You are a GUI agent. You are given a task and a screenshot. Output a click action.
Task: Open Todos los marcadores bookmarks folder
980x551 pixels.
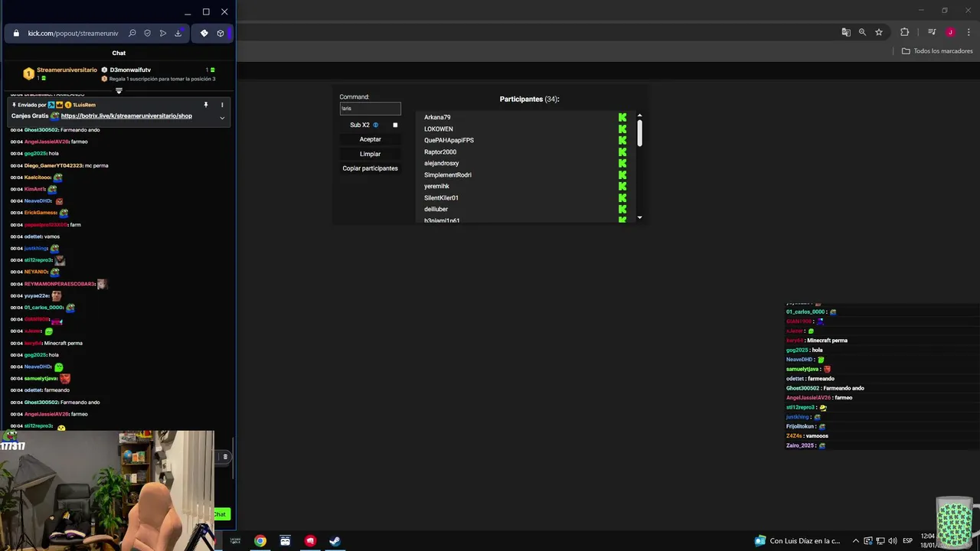click(937, 51)
